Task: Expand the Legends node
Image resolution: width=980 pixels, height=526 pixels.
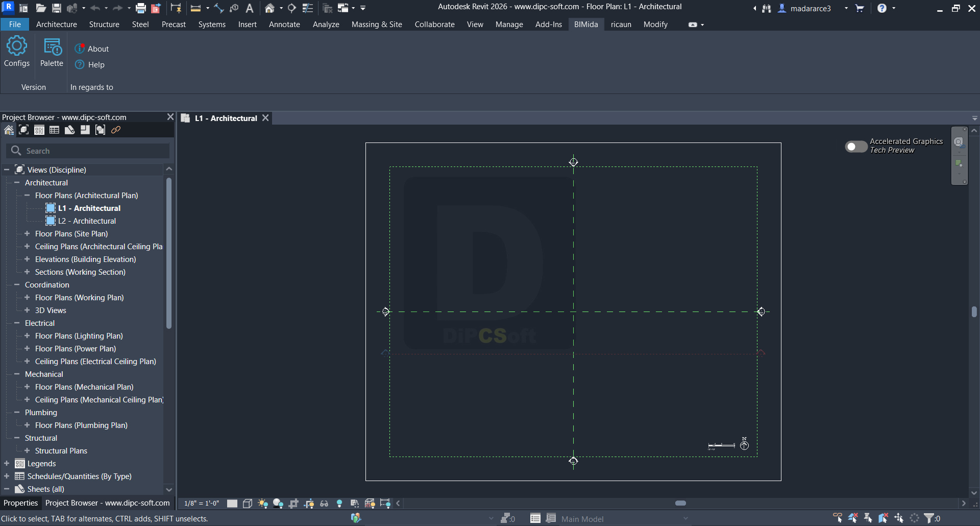Action: pyautogui.click(x=7, y=463)
